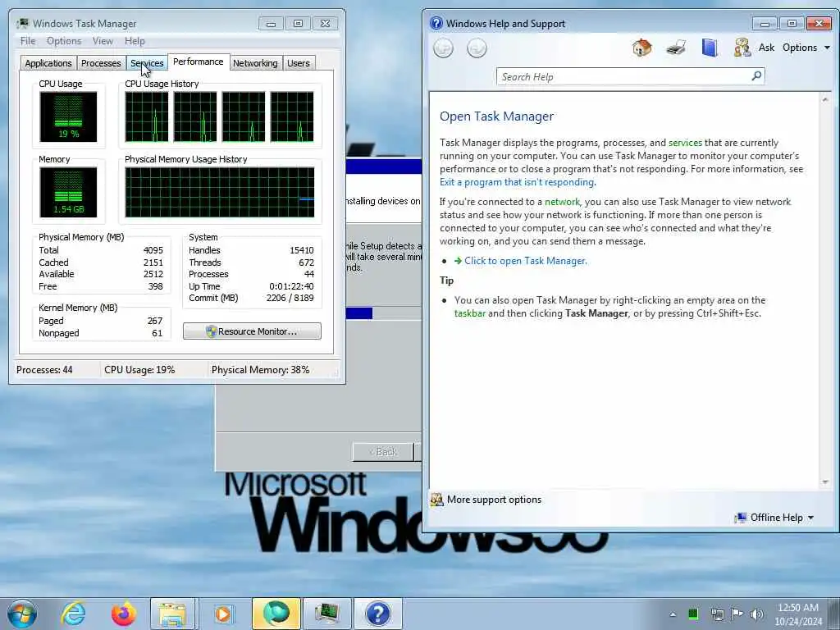Click the setup progress bar behind Task Manager
Viewport: 840px width, 630px height.
coord(383,313)
